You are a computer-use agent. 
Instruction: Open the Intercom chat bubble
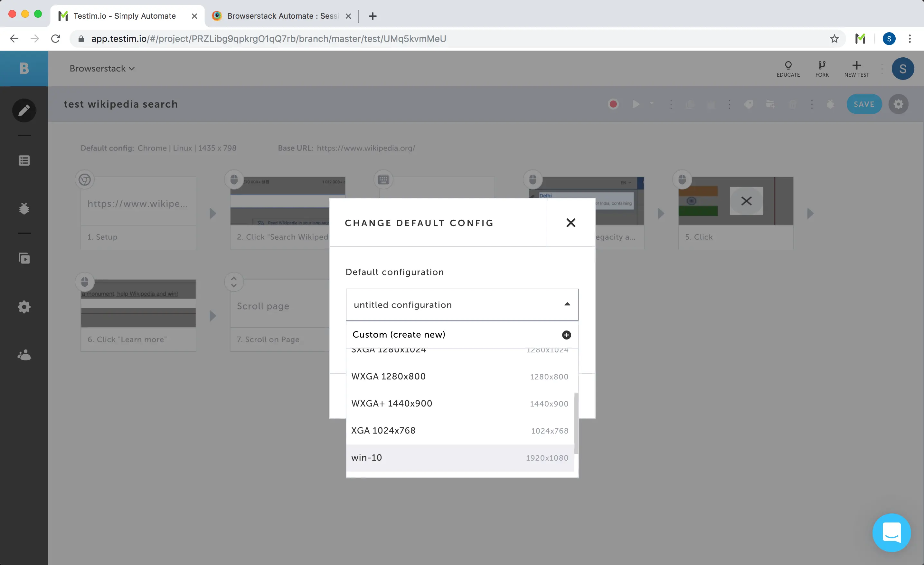point(891,532)
